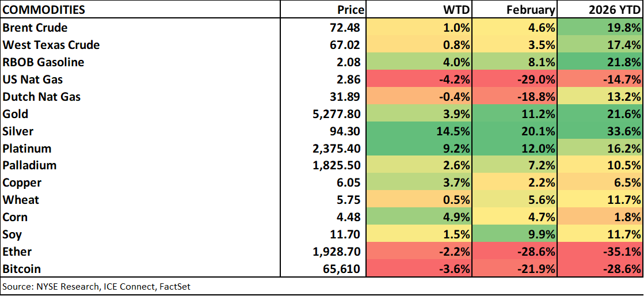This screenshot has width=644, height=296.
Task: Select the Ether -35.1% red cell
Action: (x=600, y=252)
